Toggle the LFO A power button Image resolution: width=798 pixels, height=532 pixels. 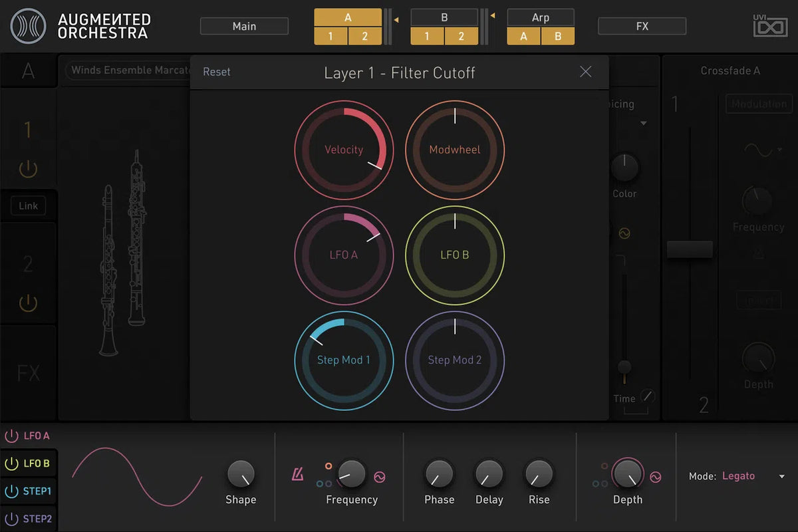click(11, 436)
